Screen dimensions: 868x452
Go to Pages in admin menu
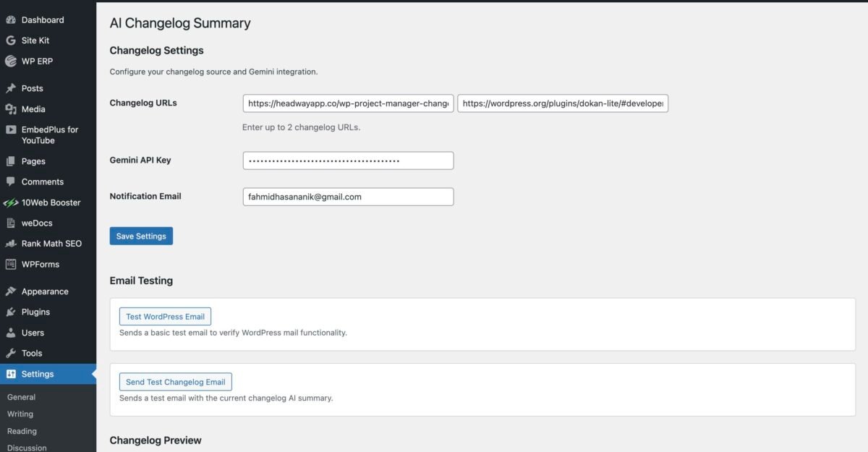click(x=48, y=161)
